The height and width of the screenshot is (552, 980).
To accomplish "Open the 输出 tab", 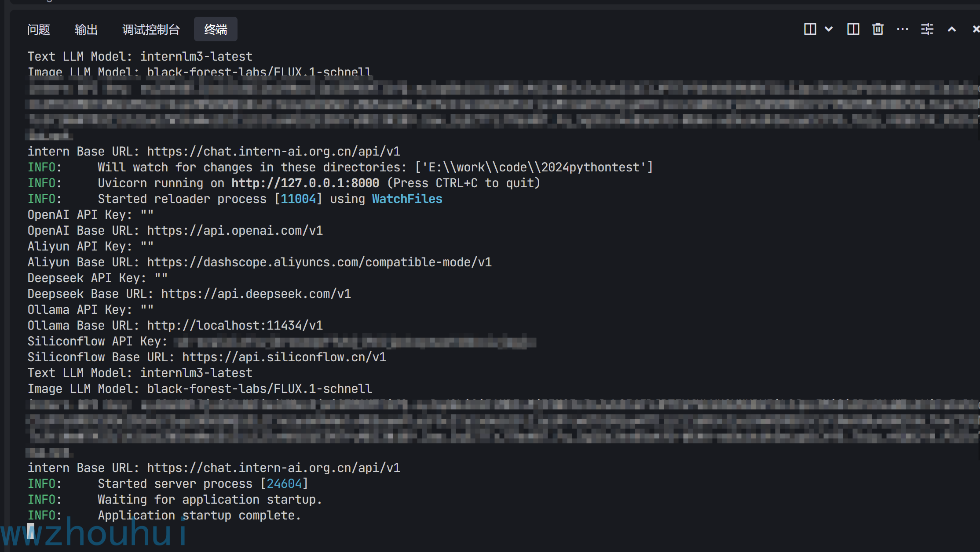I will click(x=86, y=29).
